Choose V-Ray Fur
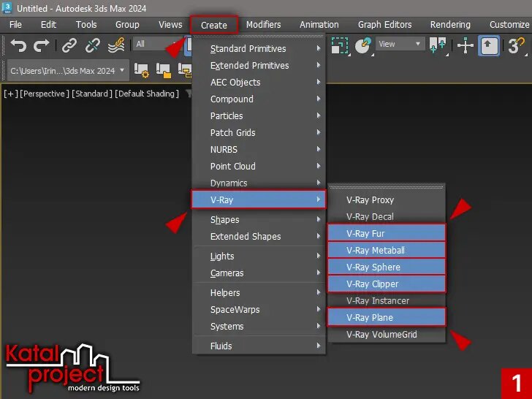This screenshot has height=399, width=532. coord(387,233)
